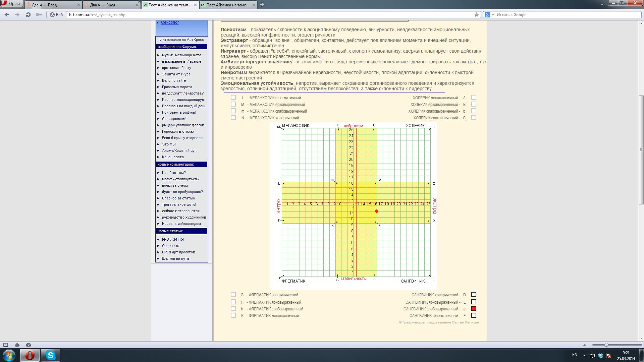This screenshot has width=644, height=362.
Task: Adjust the page zoom slider
Action: (x=606, y=345)
